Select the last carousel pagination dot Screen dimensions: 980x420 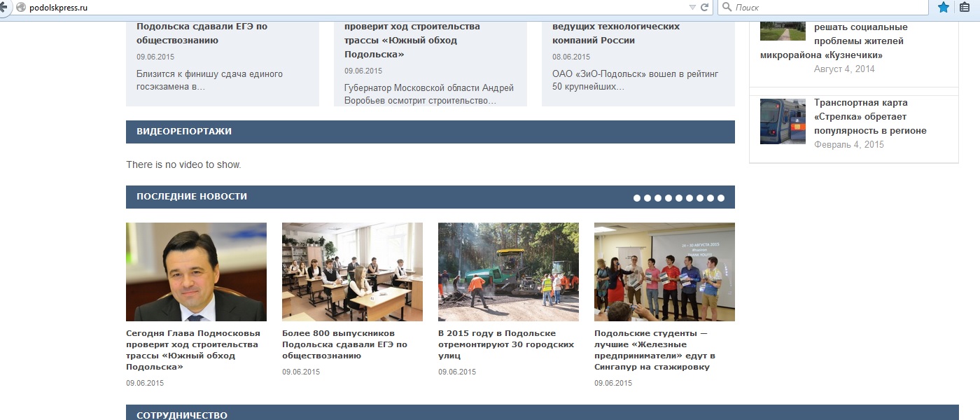click(721, 198)
